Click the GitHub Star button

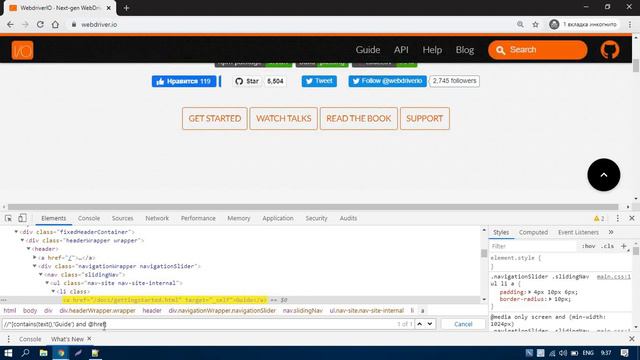pos(248,81)
